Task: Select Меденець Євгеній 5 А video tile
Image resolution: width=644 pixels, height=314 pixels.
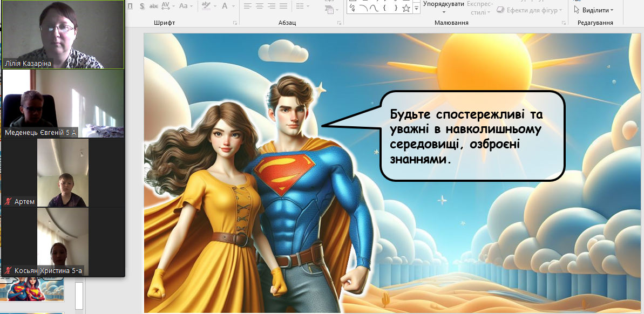Action: click(x=63, y=104)
